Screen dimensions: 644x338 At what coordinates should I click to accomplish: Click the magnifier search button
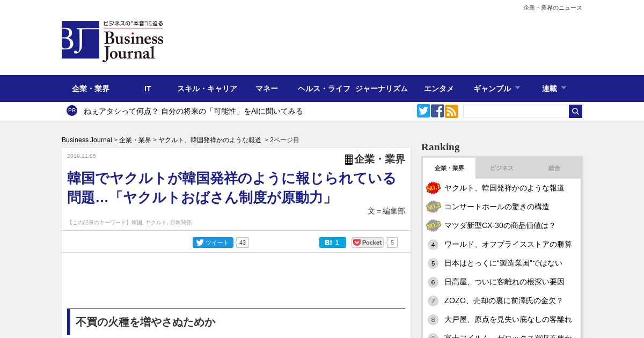(x=575, y=111)
